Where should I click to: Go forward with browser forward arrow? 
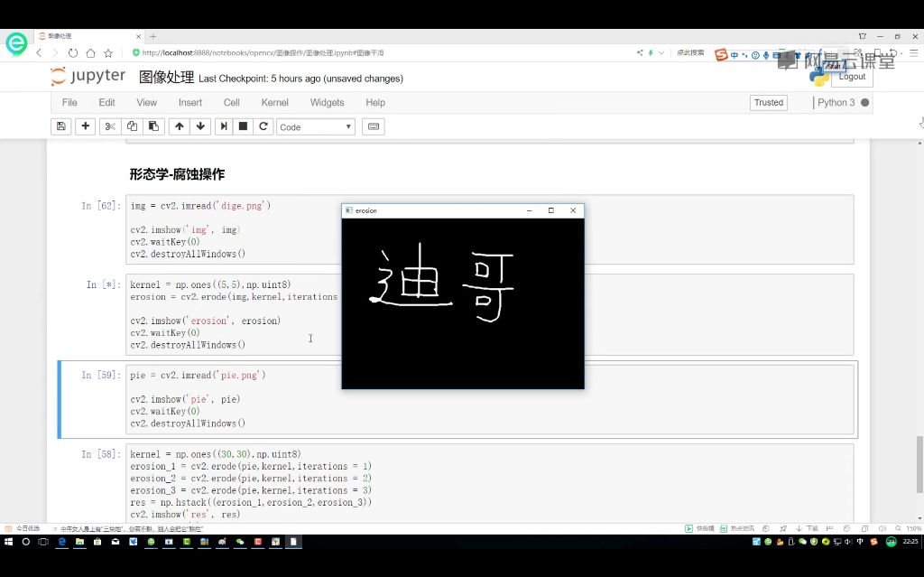tap(56, 53)
